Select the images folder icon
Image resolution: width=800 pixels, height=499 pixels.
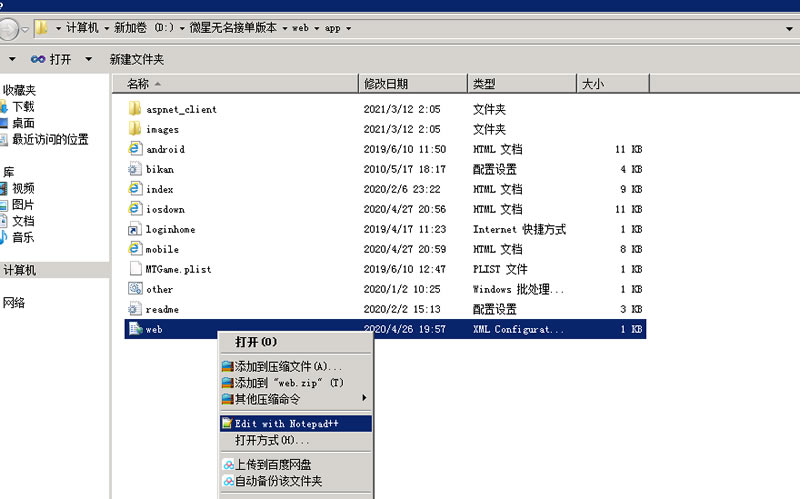tap(135, 129)
